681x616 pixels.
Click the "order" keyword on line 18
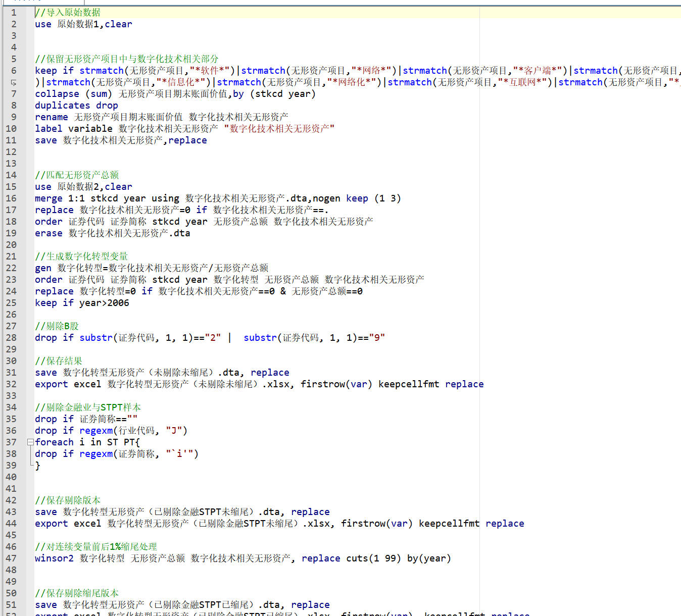pos(48,221)
